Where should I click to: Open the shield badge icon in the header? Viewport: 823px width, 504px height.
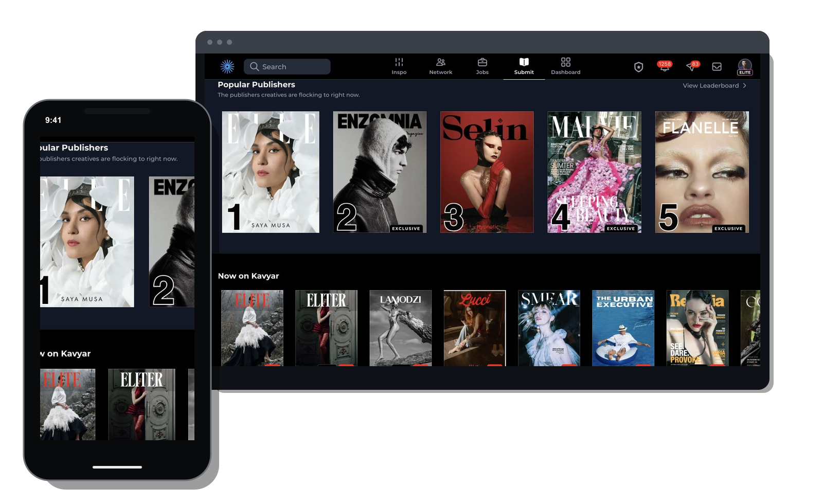638,67
